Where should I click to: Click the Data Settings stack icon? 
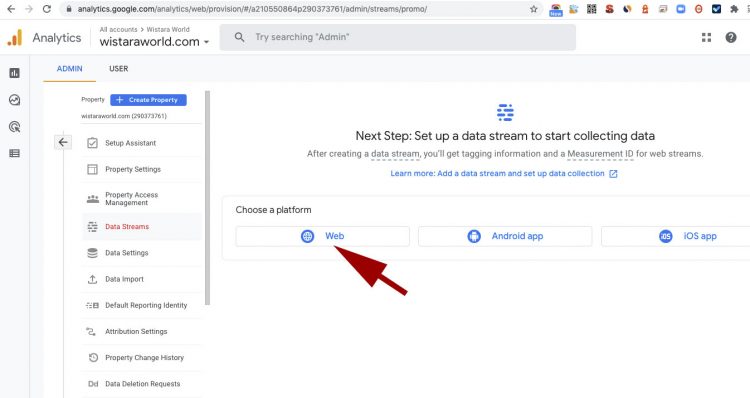(92, 253)
